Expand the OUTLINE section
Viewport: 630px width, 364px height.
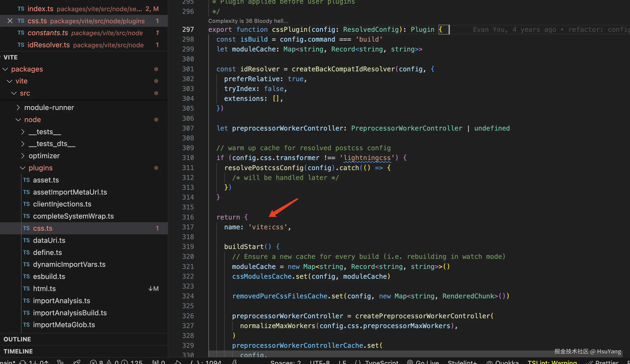pos(17,339)
